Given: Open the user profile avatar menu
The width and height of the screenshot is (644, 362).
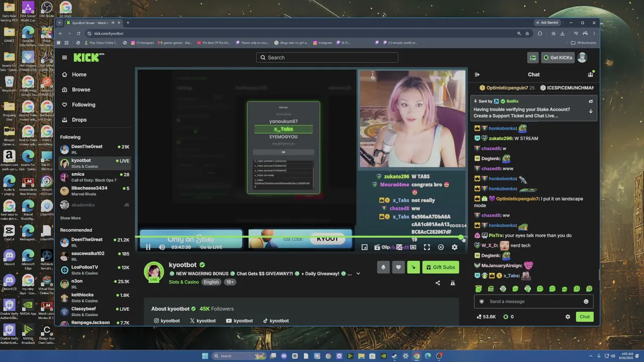Looking at the screenshot, I should click(x=582, y=57).
